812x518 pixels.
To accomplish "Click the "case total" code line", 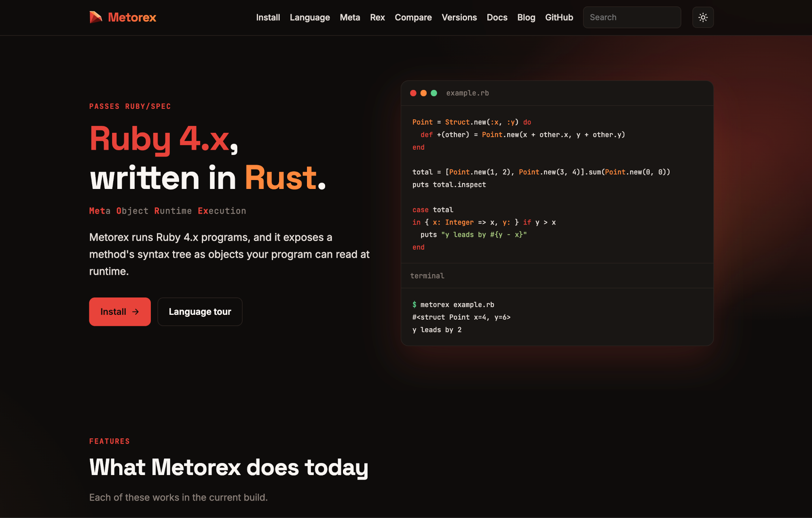I will coord(433,210).
